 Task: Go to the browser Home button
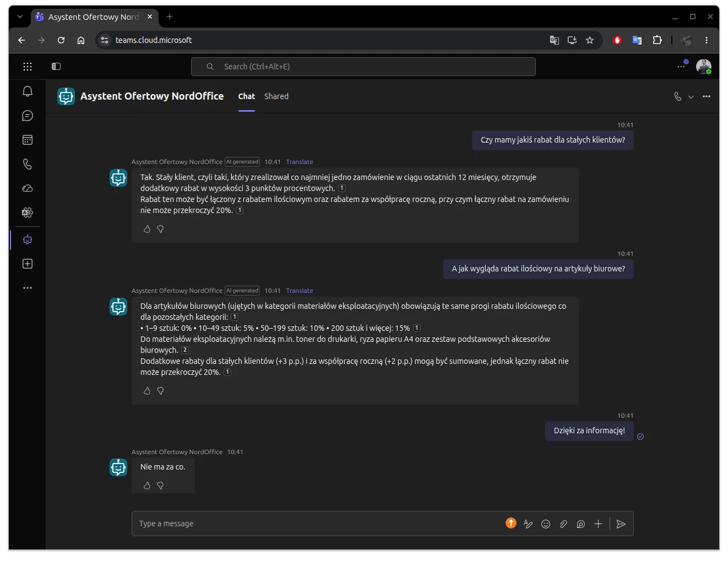click(81, 40)
